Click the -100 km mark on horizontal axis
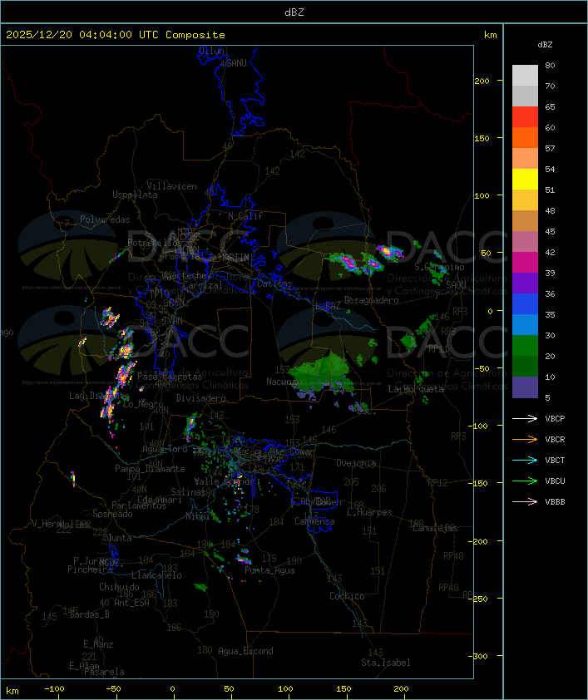Screen dimensions: 588x700 54,689
